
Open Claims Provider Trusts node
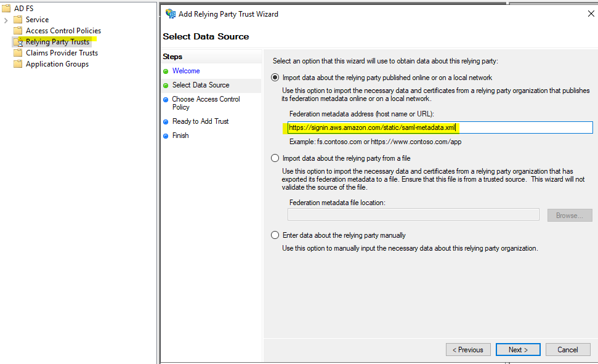(62, 52)
